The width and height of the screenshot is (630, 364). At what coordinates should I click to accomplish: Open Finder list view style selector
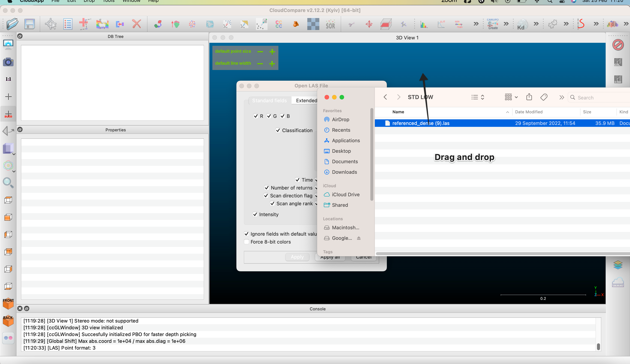pyautogui.click(x=477, y=97)
